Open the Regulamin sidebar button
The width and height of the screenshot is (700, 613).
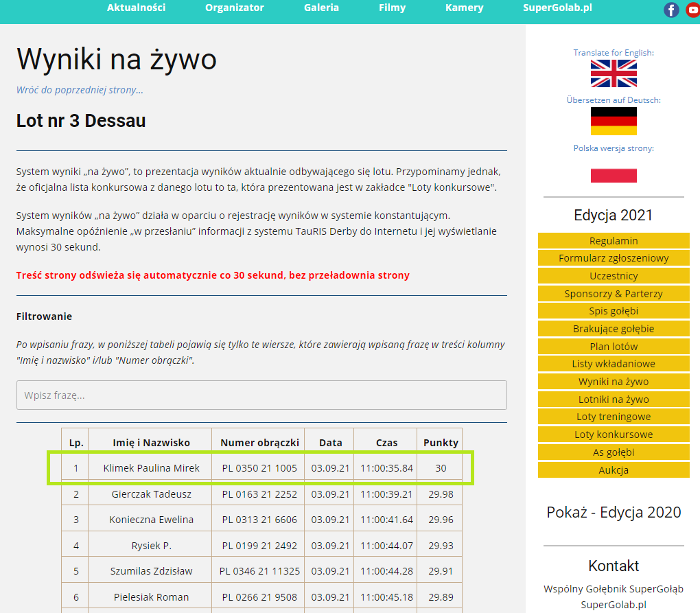[x=614, y=241]
